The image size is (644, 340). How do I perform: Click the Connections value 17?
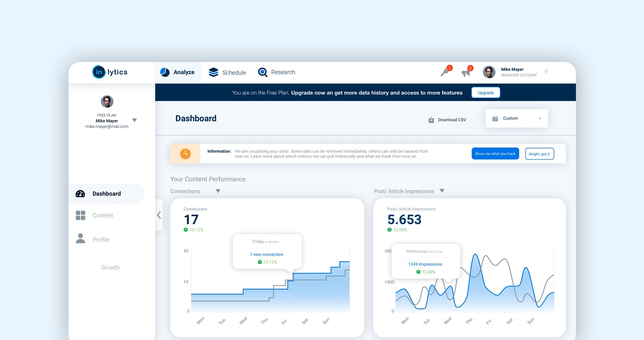pos(191,219)
